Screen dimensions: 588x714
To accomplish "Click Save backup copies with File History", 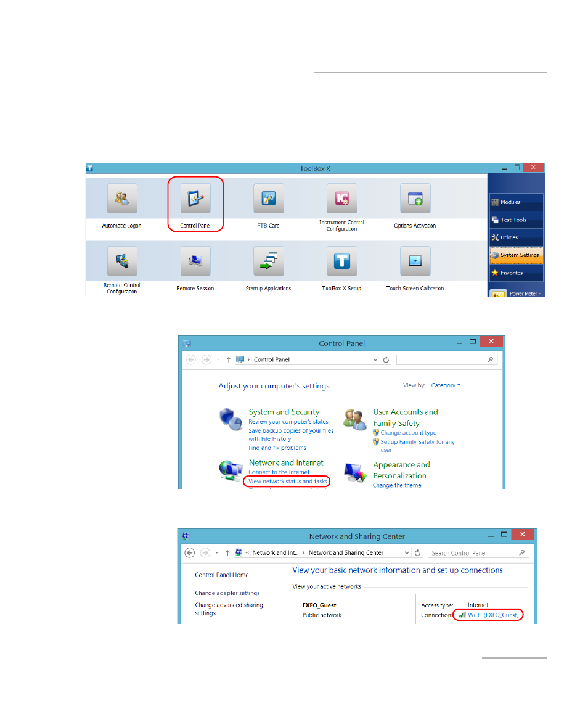I will (291, 435).
